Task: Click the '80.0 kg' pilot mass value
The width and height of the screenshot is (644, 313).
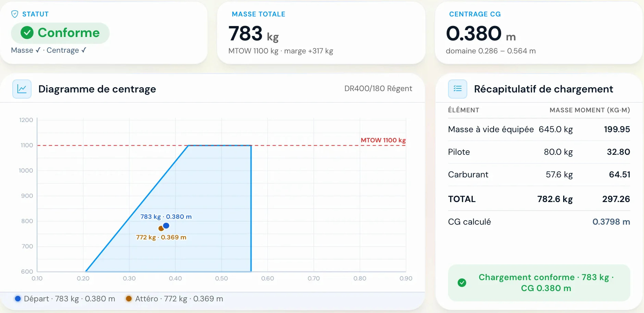Action: pos(558,152)
